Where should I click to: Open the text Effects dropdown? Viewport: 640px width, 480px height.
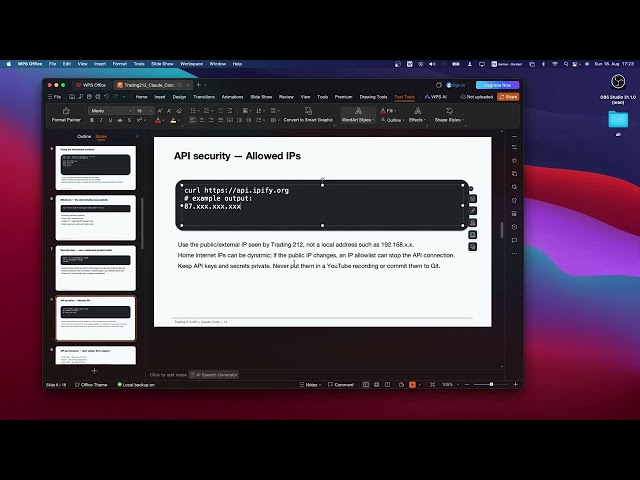(417, 115)
